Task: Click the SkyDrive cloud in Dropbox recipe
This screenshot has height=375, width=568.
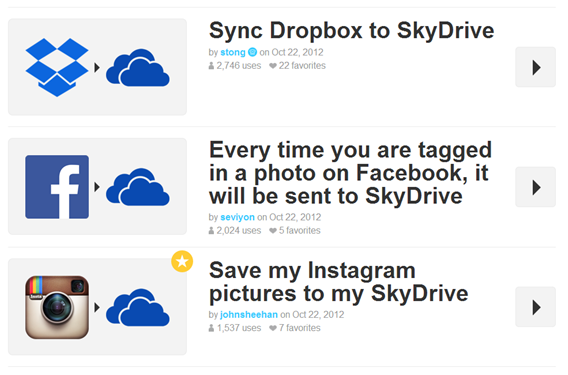Action: click(x=138, y=68)
